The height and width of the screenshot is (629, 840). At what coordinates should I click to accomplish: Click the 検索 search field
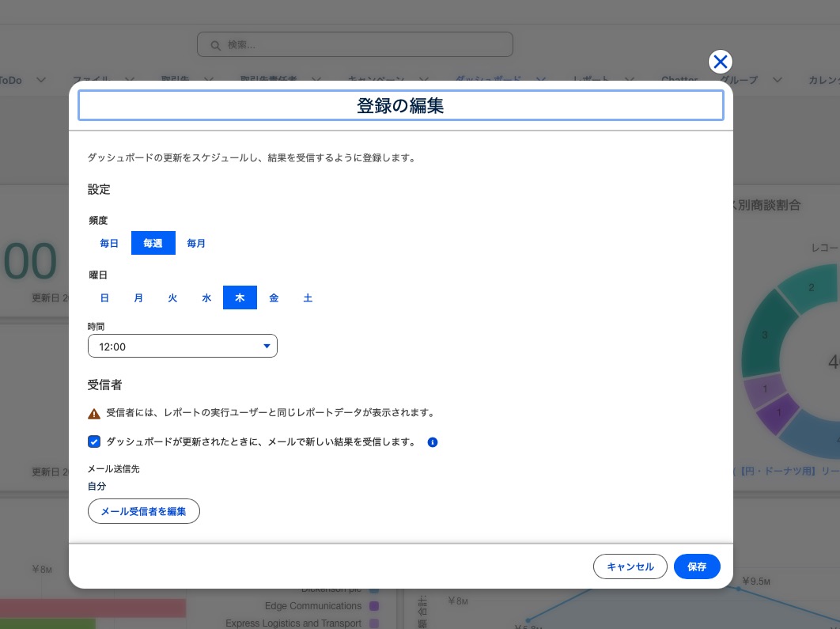point(354,44)
